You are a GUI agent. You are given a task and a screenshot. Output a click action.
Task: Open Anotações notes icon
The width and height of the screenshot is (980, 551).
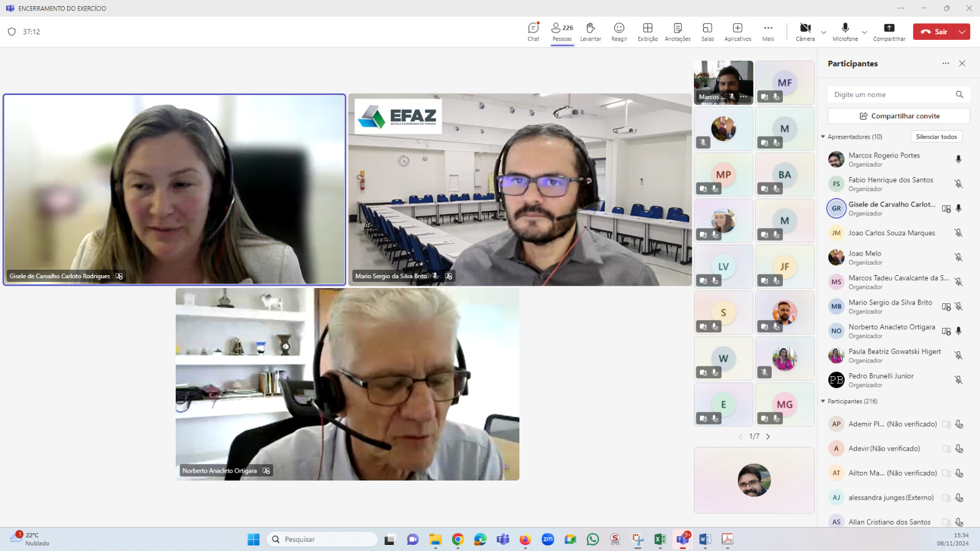677,32
